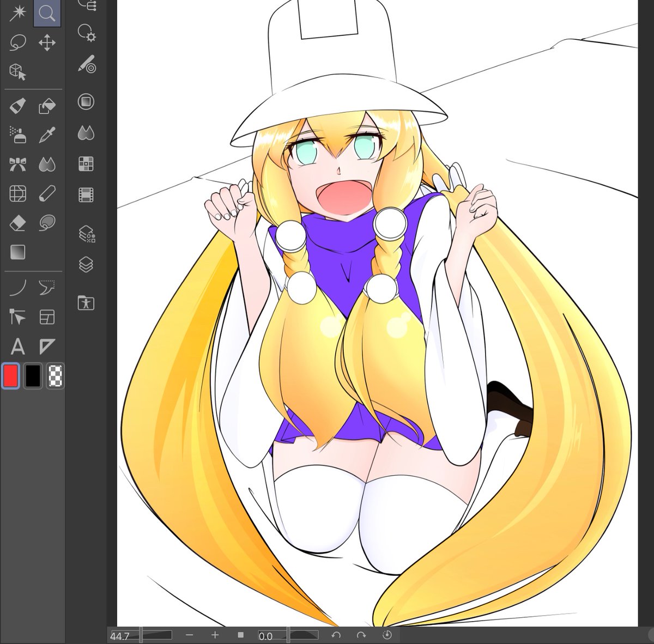Choose the red main color swatch
Screen dimensions: 654x644
click(x=11, y=375)
